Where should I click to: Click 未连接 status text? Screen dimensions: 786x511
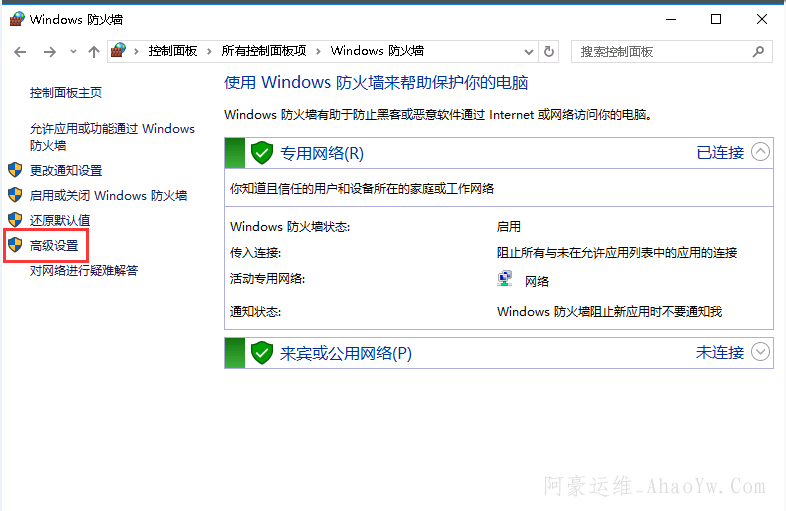720,353
